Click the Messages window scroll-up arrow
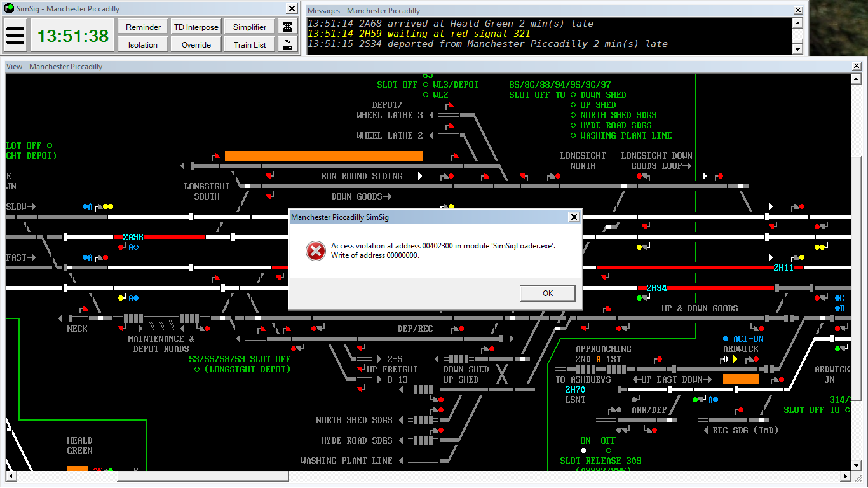Screen dimensions: 868x488 coord(797,23)
